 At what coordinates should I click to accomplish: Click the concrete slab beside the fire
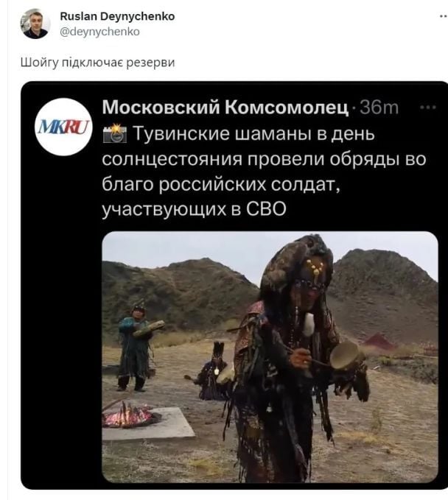coord(148,424)
